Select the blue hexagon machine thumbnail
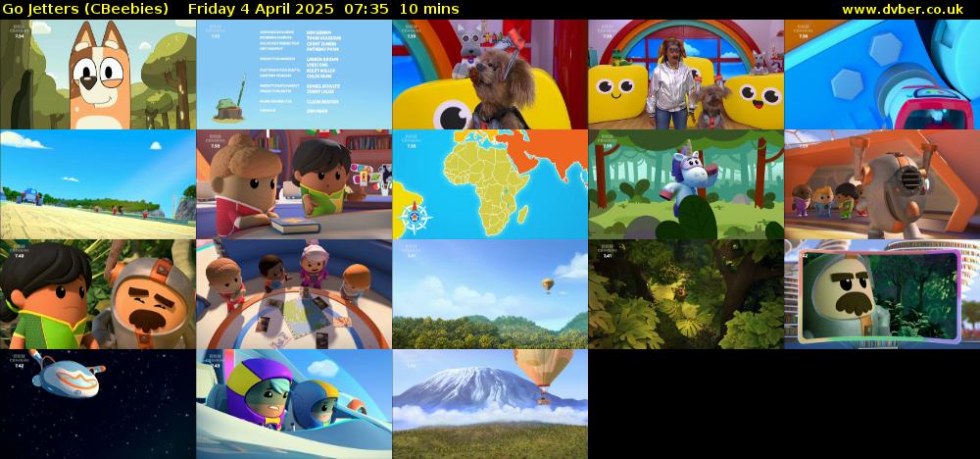980x459 pixels. (882, 75)
